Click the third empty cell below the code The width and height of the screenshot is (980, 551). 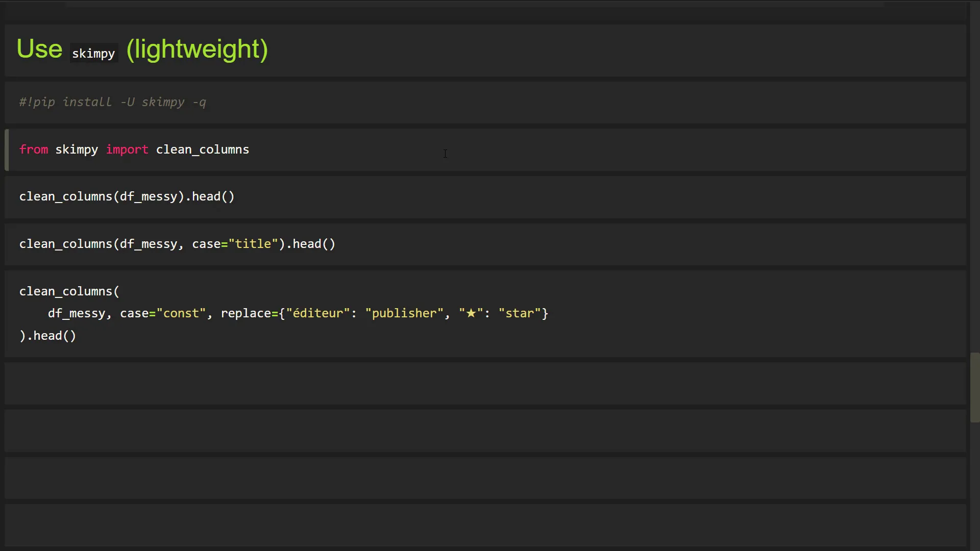[485, 478]
